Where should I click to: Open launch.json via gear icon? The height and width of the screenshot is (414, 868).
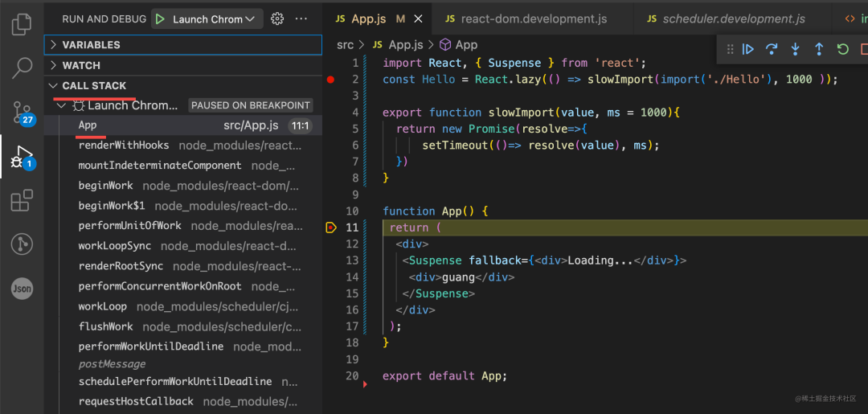pos(276,18)
